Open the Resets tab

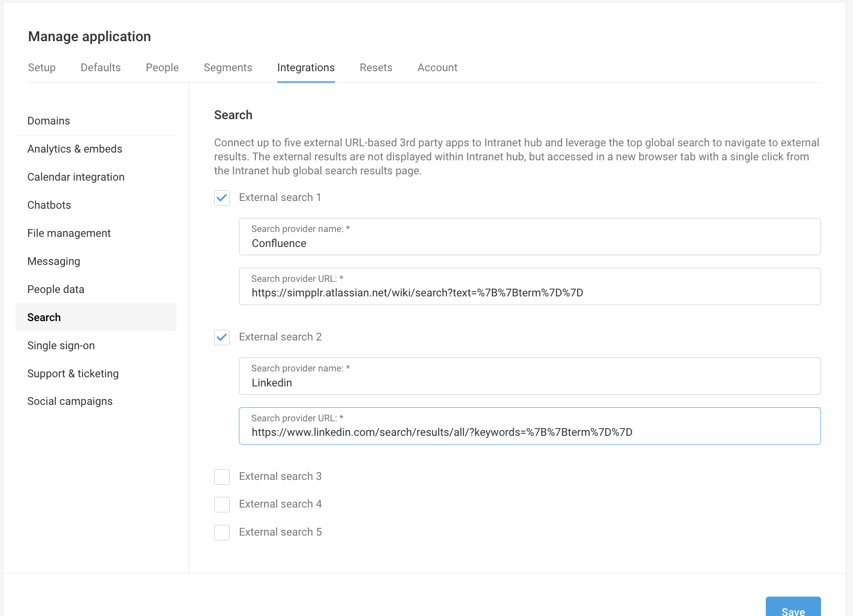pos(376,68)
